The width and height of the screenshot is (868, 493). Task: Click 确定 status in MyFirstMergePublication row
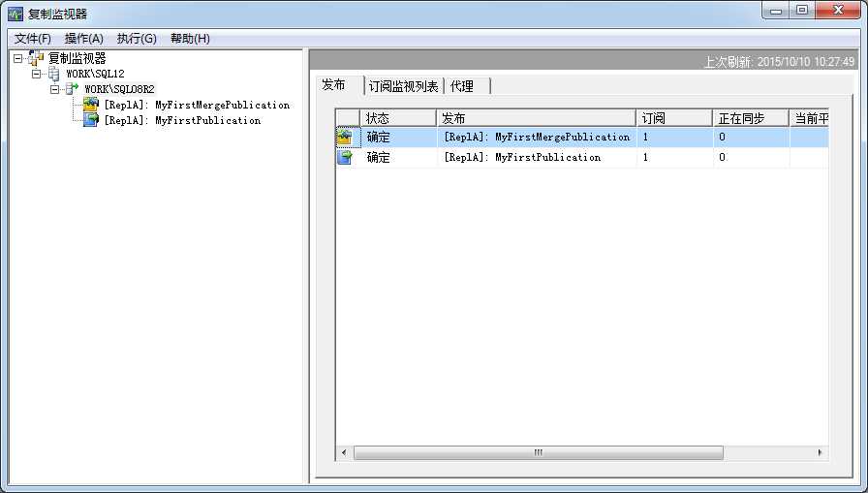pyautogui.click(x=379, y=138)
